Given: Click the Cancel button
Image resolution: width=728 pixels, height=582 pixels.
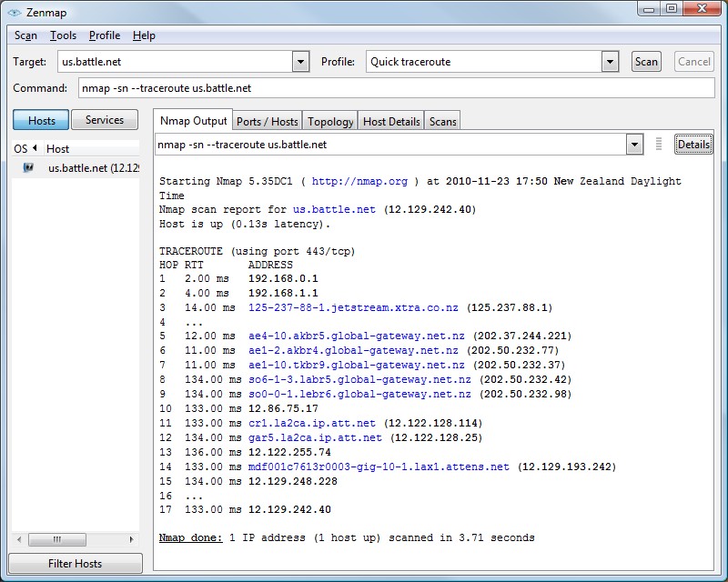Looking at the screenshot, I should tap(694, 62).
